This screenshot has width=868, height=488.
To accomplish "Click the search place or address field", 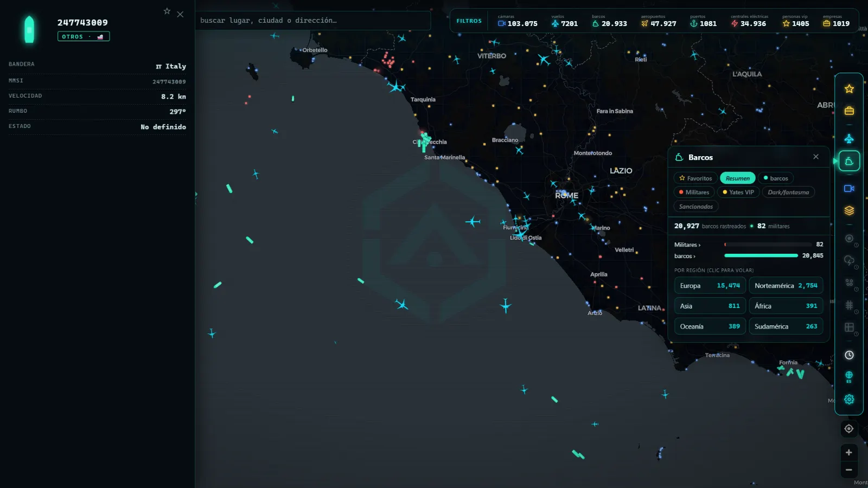I will [x=313, y=21].
